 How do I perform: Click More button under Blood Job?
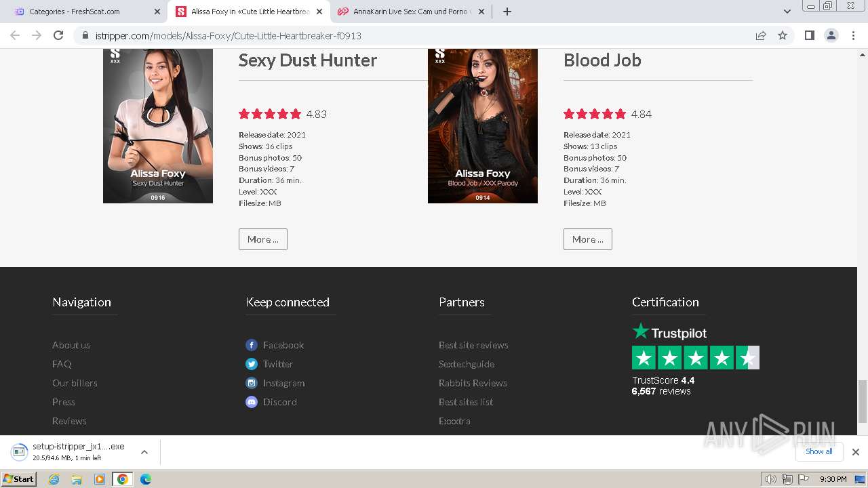click(588, 239)
